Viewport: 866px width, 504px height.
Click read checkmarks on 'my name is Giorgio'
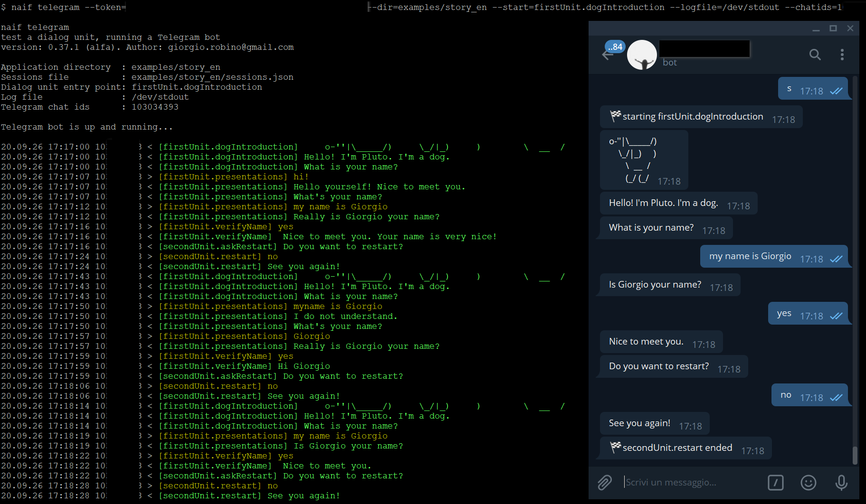tap(836, 259)
